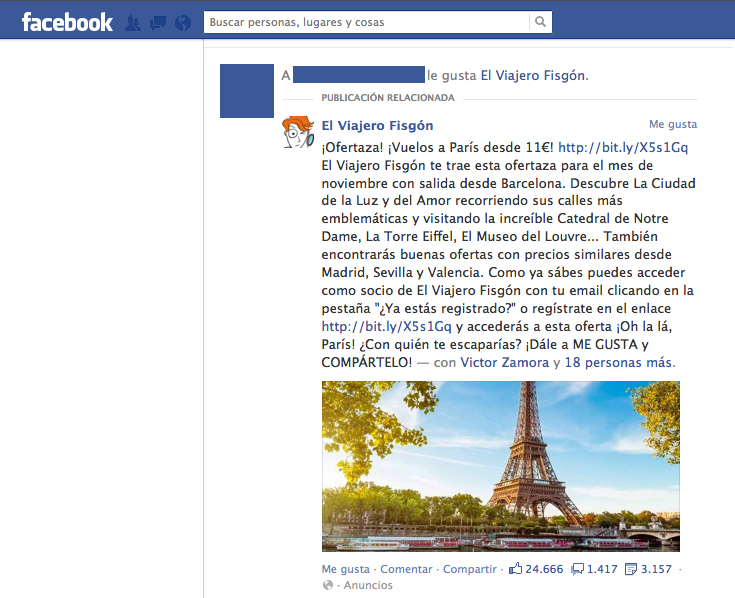The height and width of the screenshot is (598, 735).
Task: Click public globe privacy icon
Action: pos(328,585)
